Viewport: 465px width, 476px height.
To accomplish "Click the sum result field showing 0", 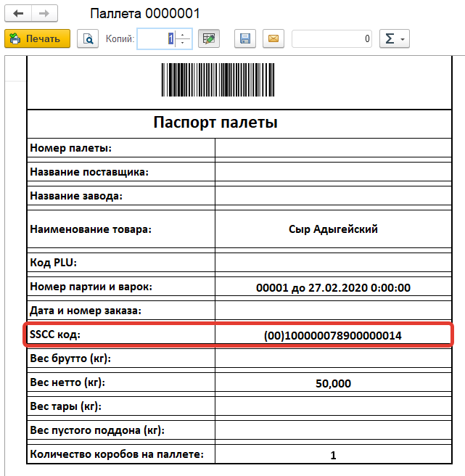I will coord(332,38).
